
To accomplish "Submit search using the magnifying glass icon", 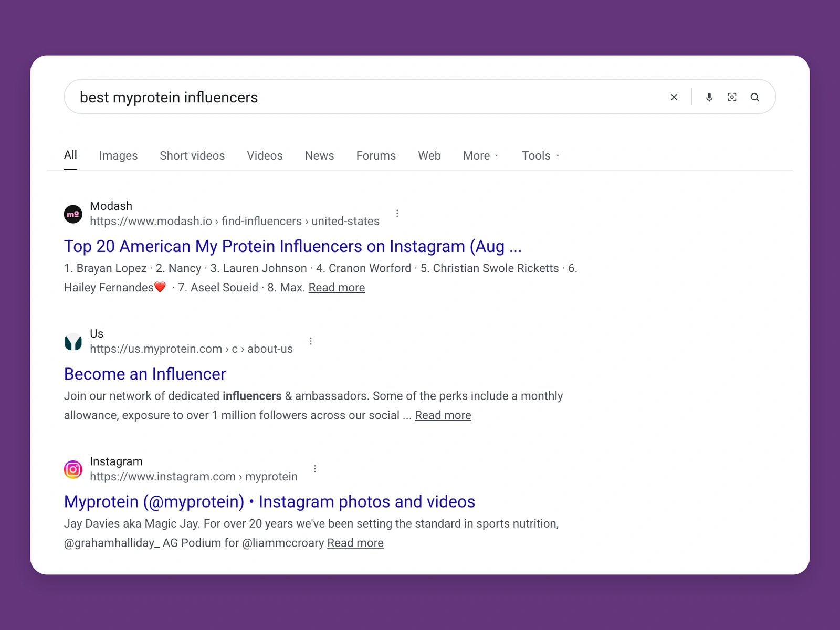I will coord(755,97).
